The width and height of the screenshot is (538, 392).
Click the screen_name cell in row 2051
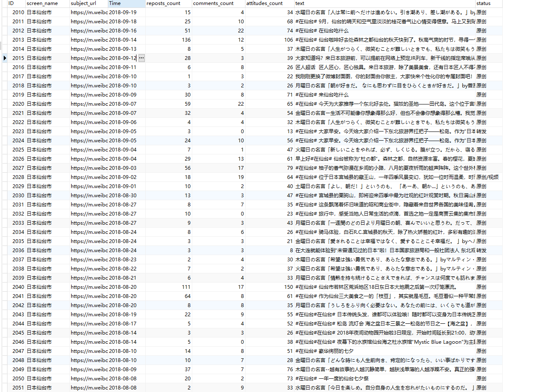[39, 388]
